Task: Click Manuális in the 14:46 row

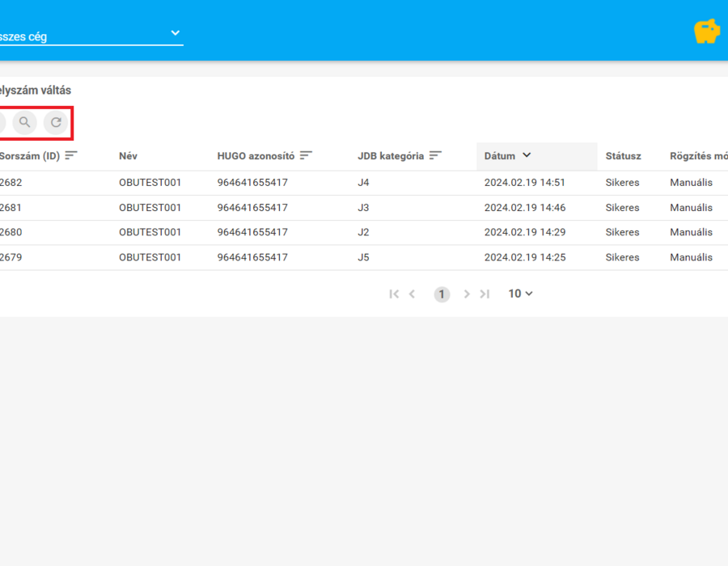Action: click(691, 207)
